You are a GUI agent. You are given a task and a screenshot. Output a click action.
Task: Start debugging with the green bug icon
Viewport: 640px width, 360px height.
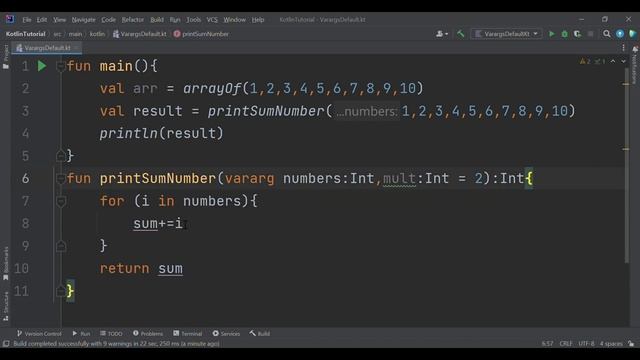point(564,34)
